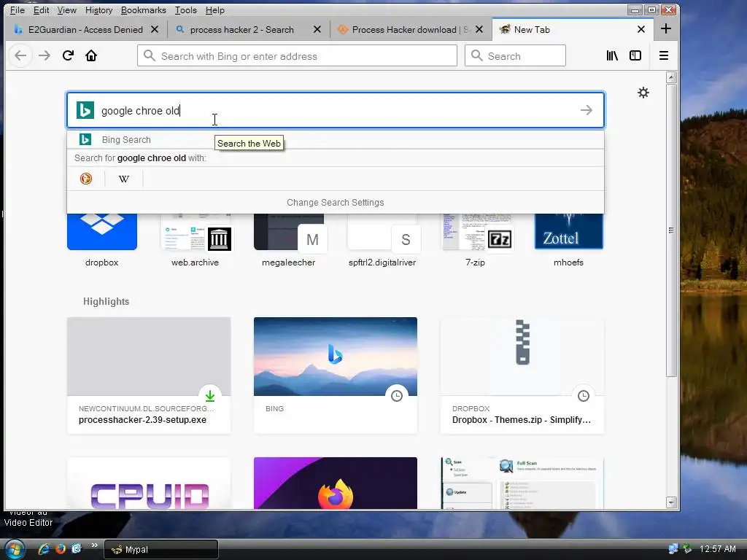747x560 pixels.
Task: Click the Video Editor desktop icon label
Action: click(28, 522)
